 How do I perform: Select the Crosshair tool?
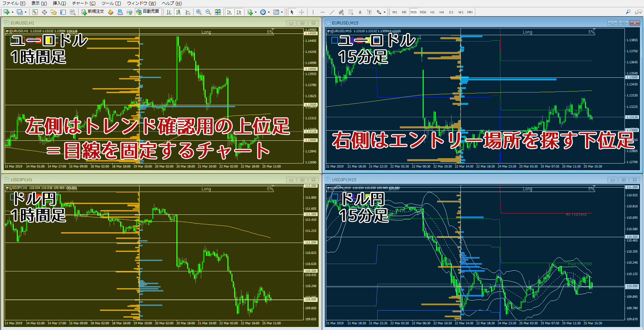[302, 12]
